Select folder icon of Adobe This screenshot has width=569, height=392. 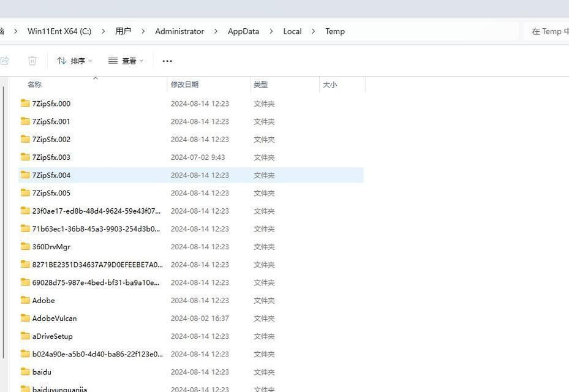point(25,300)
